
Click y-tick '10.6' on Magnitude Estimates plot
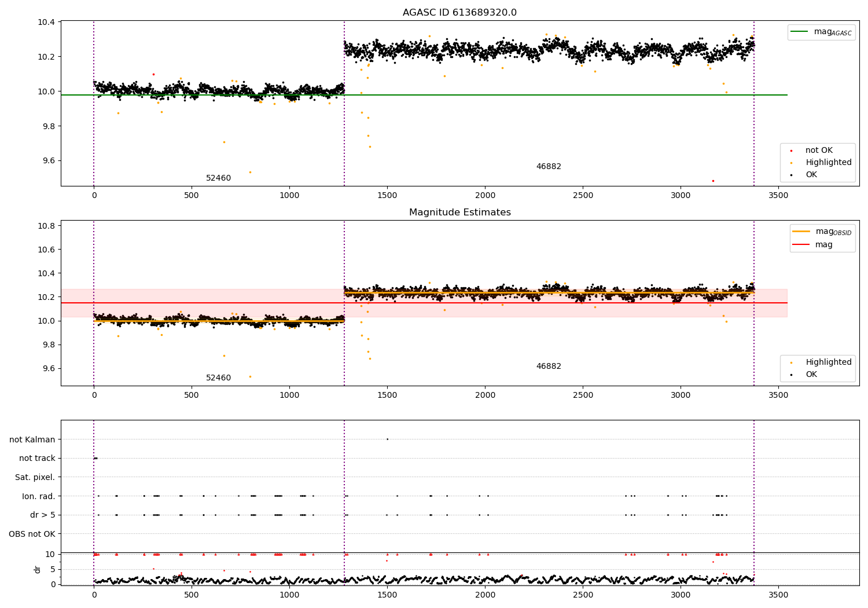pyautogui.click(x=46, y=250)
